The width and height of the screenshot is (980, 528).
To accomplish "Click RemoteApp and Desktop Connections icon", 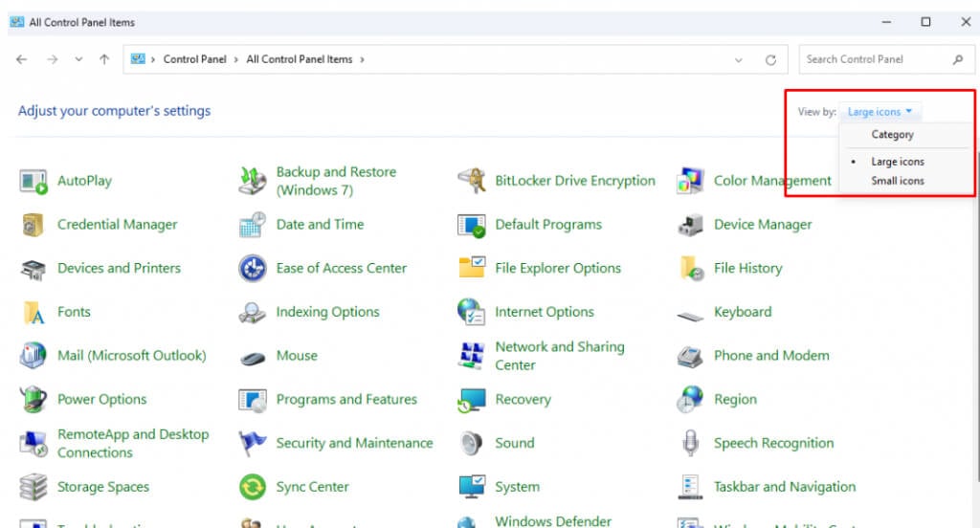I will pos(33,444).
